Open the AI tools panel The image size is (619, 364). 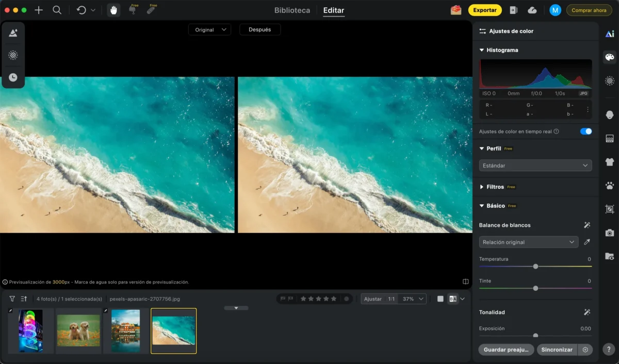coord(610,34)
